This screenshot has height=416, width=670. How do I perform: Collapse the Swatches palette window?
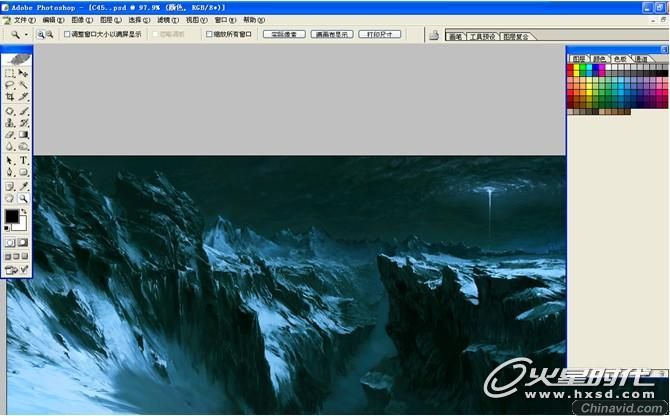point(664,49)
